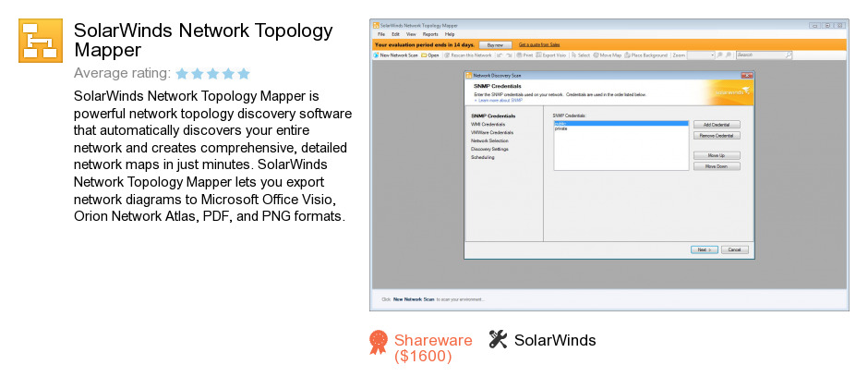The width and height of the screenshot is (868, 389).
Task: Open the Edit menu
Action: (x=396, y=34)
